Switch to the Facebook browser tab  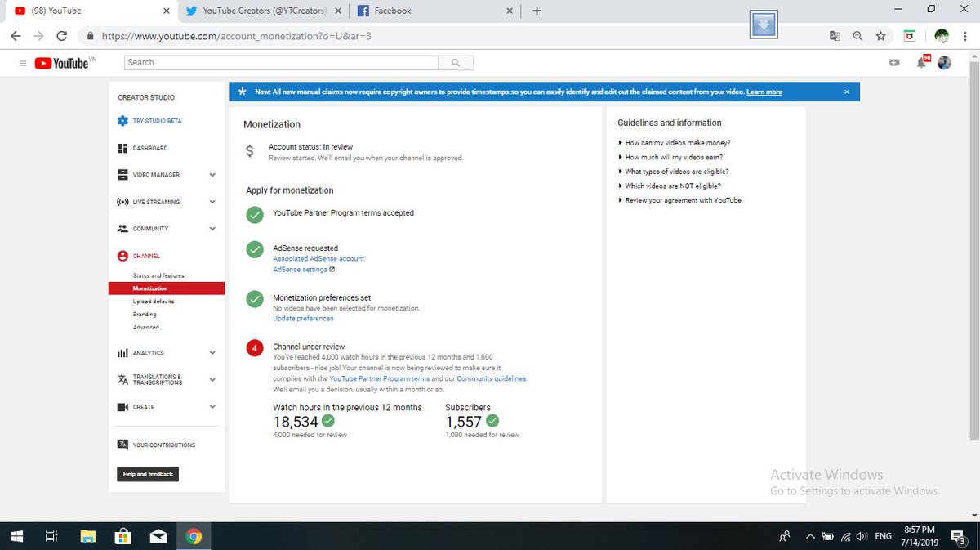point(434,11)
